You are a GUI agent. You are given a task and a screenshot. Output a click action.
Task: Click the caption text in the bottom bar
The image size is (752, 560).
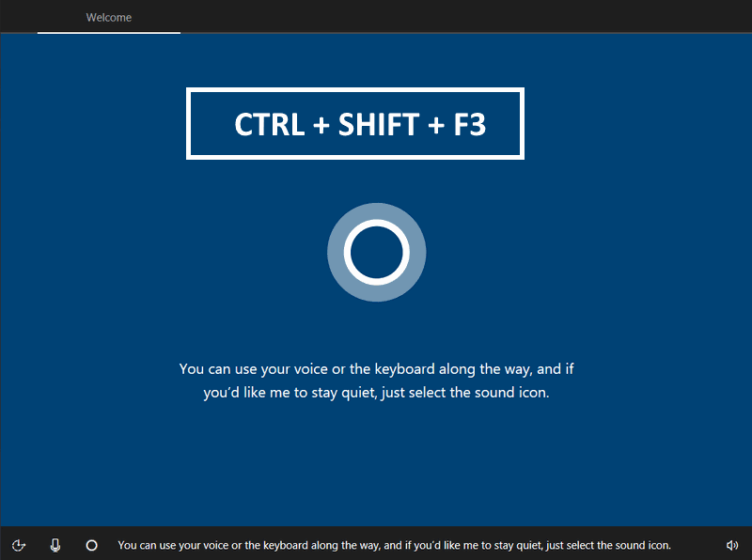[x=395, y=545]
